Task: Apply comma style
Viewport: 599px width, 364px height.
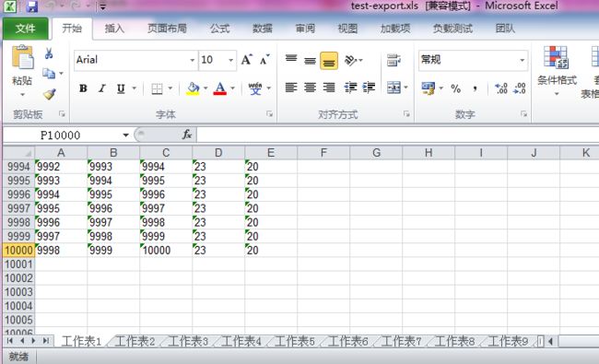Action: pyautogui.click(x=475, y=89)
